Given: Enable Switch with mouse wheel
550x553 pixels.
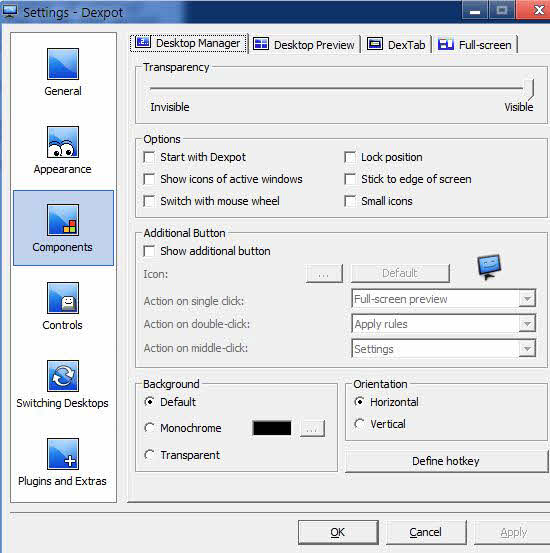Looking at the screenshot, I should click(149, 201).
